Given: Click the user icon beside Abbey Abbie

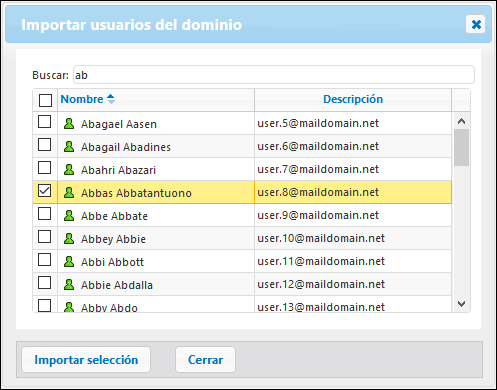Looking at the screenshot, I should click(69, 239).
